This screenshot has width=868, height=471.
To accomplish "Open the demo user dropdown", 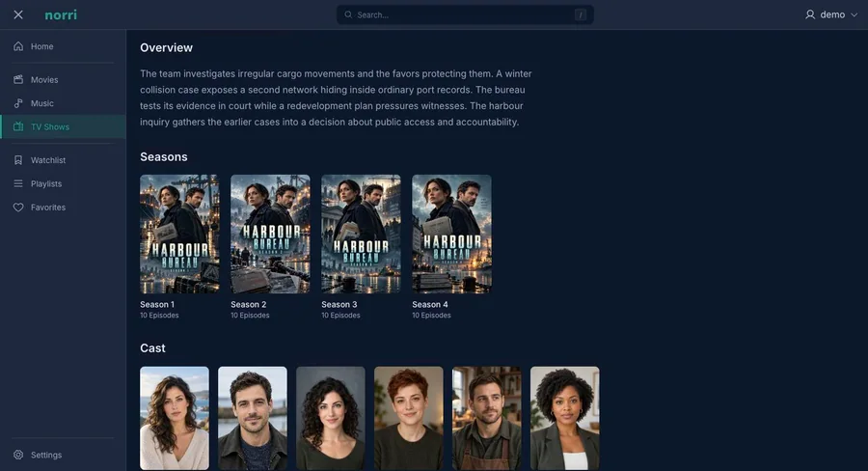I will pos(831,15).
